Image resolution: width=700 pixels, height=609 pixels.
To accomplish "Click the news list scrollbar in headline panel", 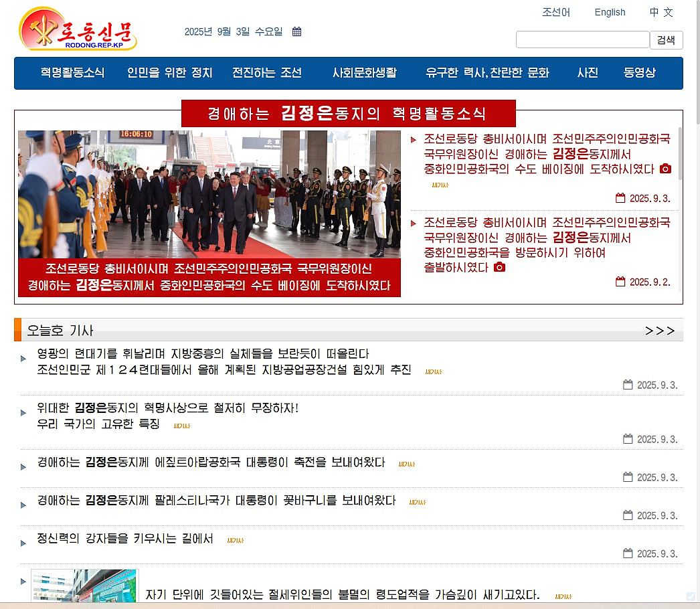I will [680, 154].
